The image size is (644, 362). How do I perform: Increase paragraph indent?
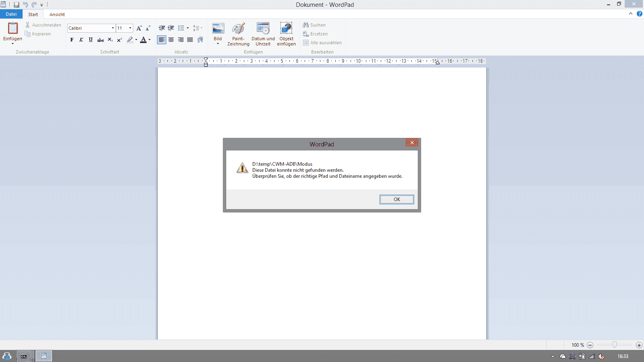click(171, 28)
